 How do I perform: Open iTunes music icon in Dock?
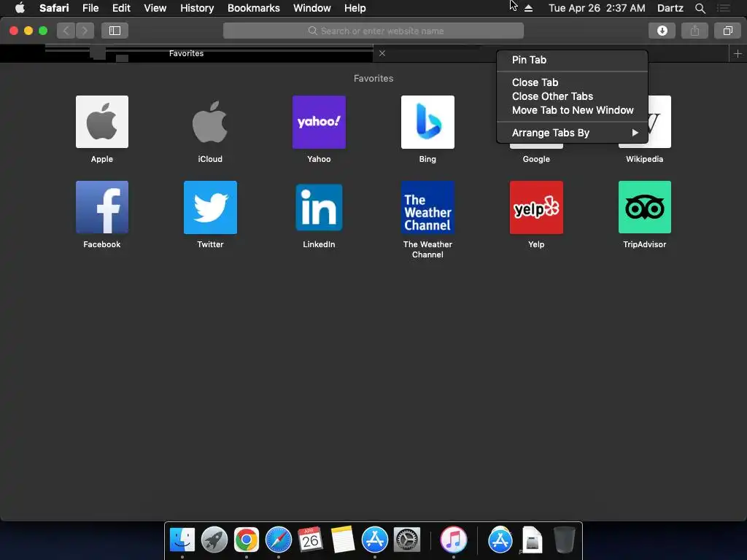click(x=453, y=540)
